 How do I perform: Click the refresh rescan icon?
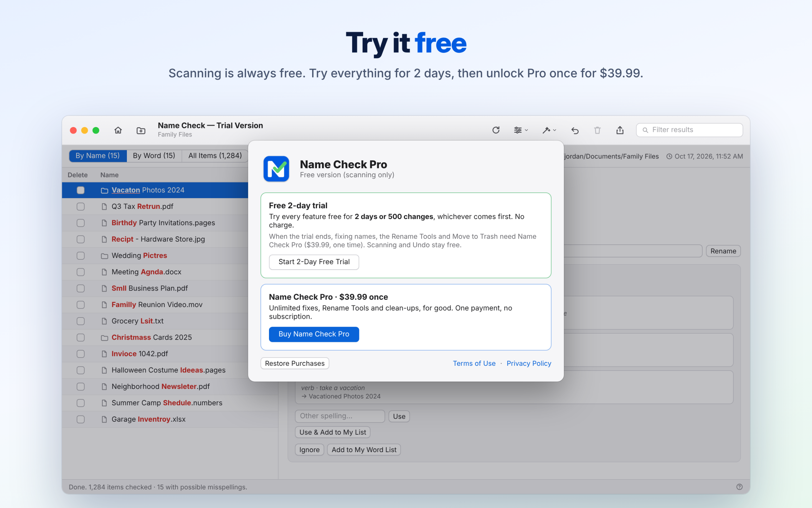click(x=496, y=130)
